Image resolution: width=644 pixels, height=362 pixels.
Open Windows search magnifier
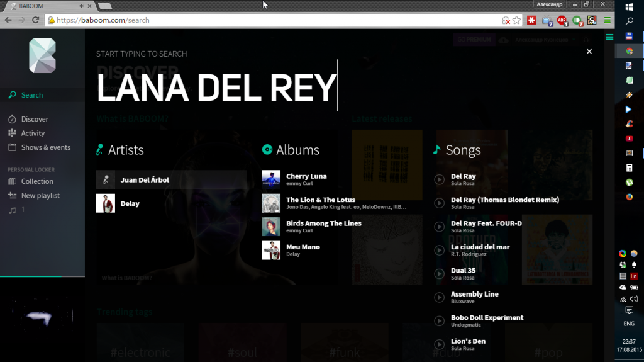(629, 21)
